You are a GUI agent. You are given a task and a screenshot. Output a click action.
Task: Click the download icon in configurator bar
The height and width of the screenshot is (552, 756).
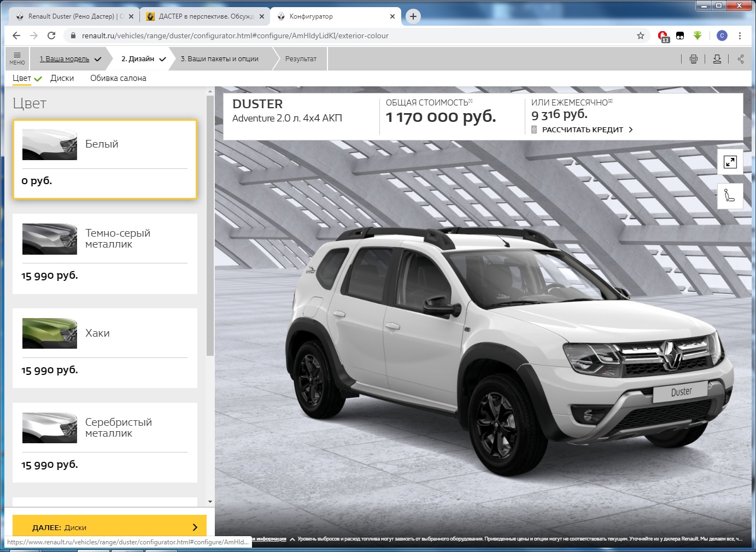(x=717, y=59)
